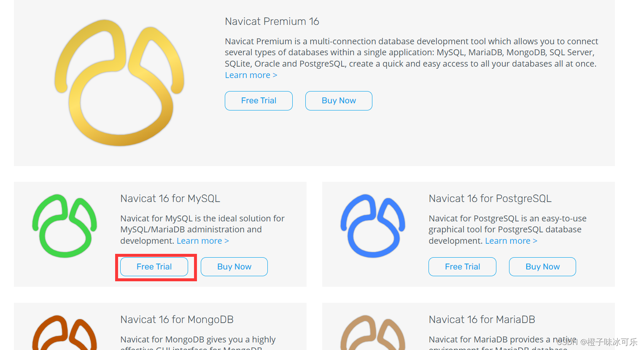Start the highlighted Free Trial for MySQL

pyautogui.click(x=154, y=267)
